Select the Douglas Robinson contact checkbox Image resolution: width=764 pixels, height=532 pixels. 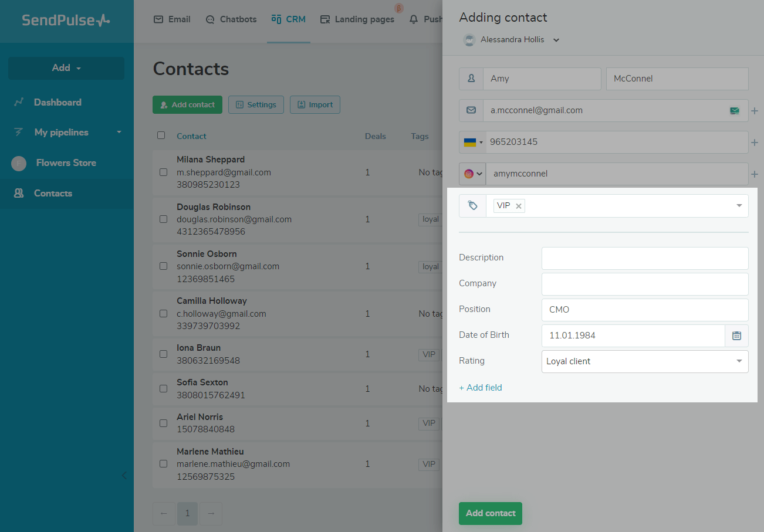point(163,219)
